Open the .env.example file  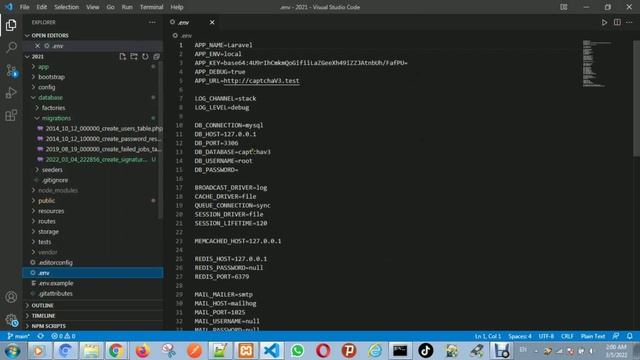click(x=93, y=283)
